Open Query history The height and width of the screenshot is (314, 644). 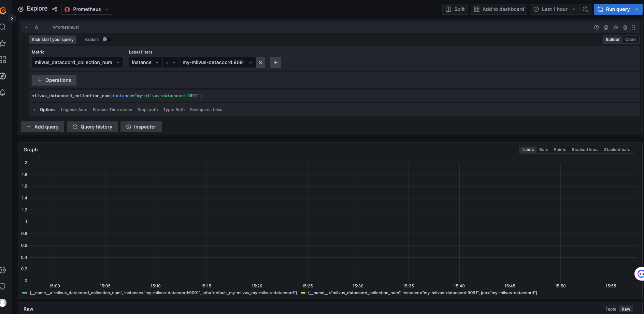pos(92,126)
